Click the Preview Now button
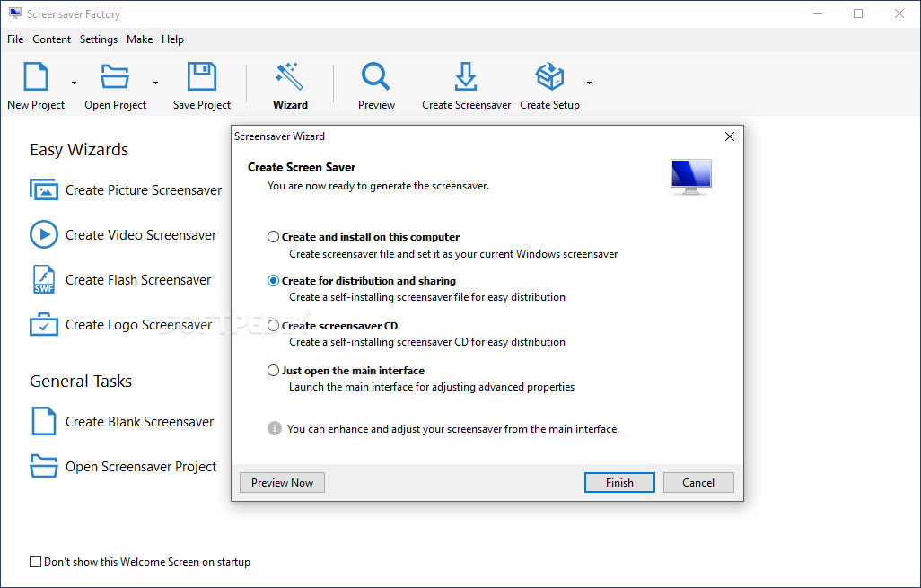The height and width of the screenshot is (588, 921). point(282,482)
